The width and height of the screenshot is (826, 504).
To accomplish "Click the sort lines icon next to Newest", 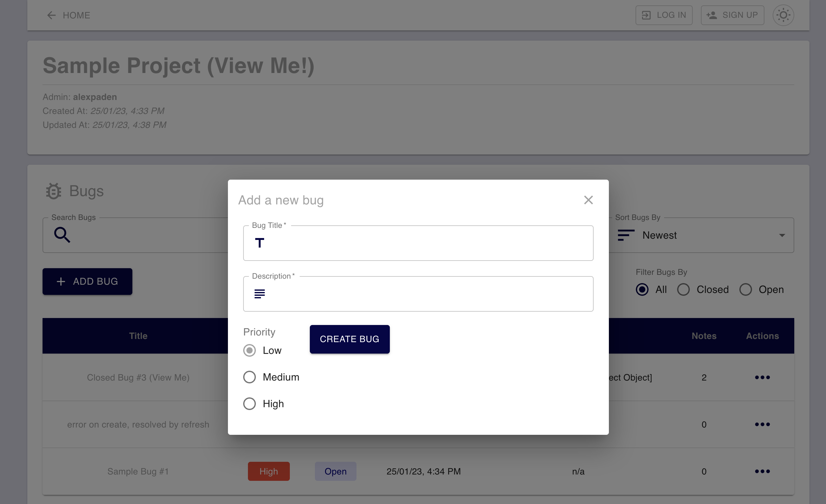I will coord(626,235).
